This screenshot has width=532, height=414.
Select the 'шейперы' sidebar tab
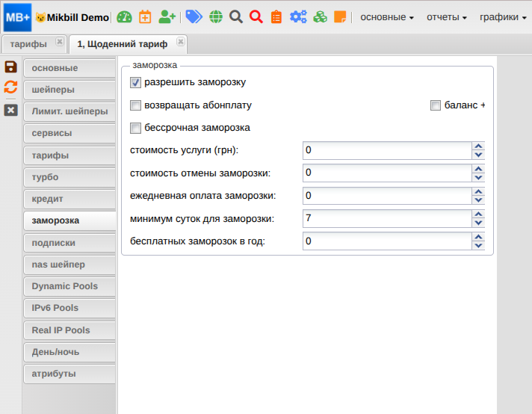pyautogui.click(x=69, y=90)
